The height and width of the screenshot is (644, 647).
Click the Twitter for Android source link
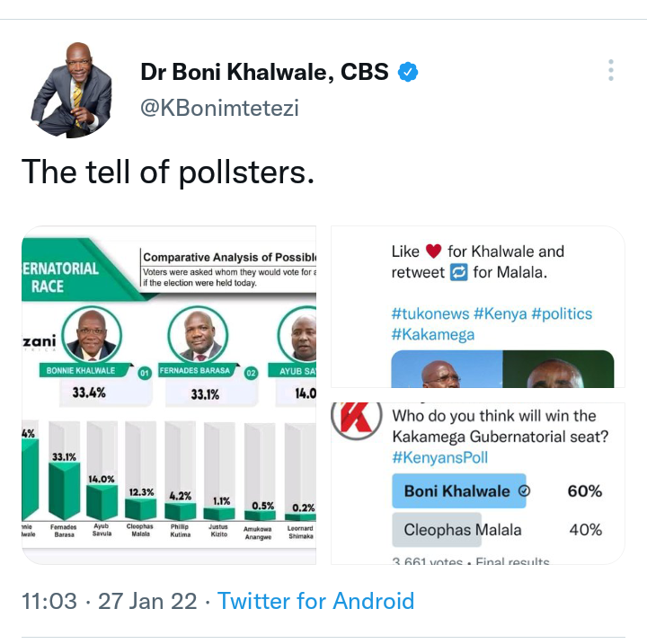[315, 601]
